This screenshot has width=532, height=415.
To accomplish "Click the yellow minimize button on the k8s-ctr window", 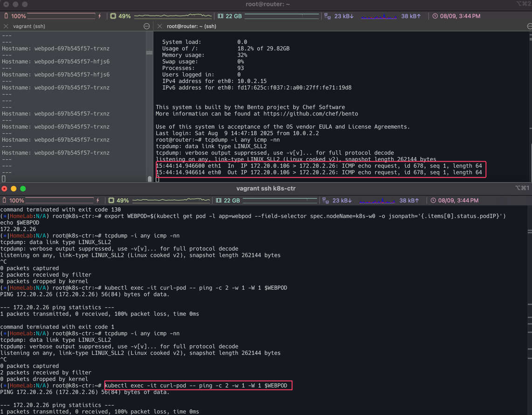I will click(x=14, y=189).
